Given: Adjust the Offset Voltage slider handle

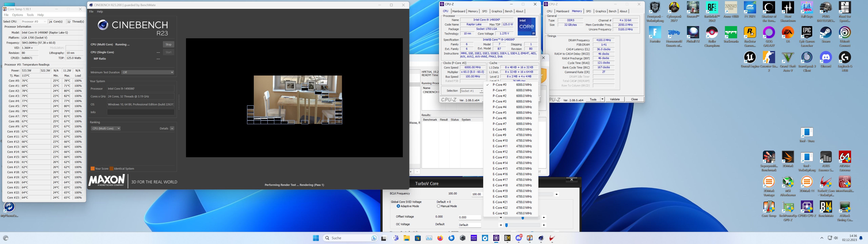Looking at the screenshot, I should (x=523, y=218).
